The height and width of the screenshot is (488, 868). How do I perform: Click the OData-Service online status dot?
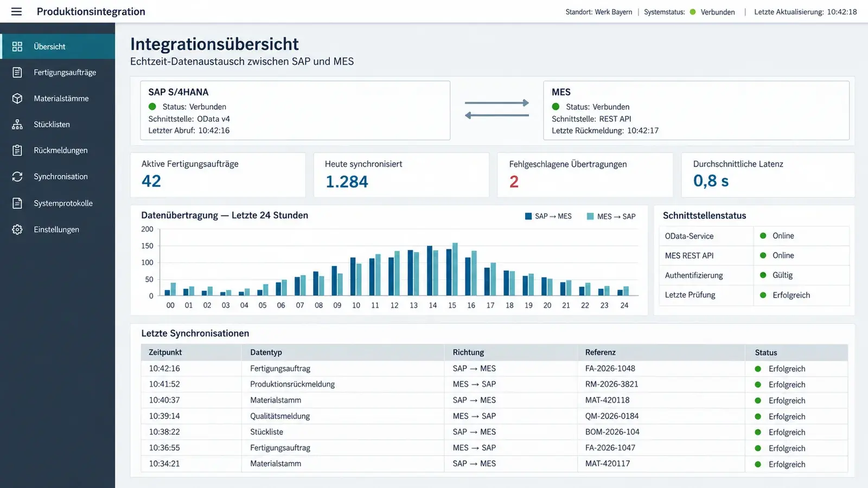pyautogui.click(x=763, y=236)
